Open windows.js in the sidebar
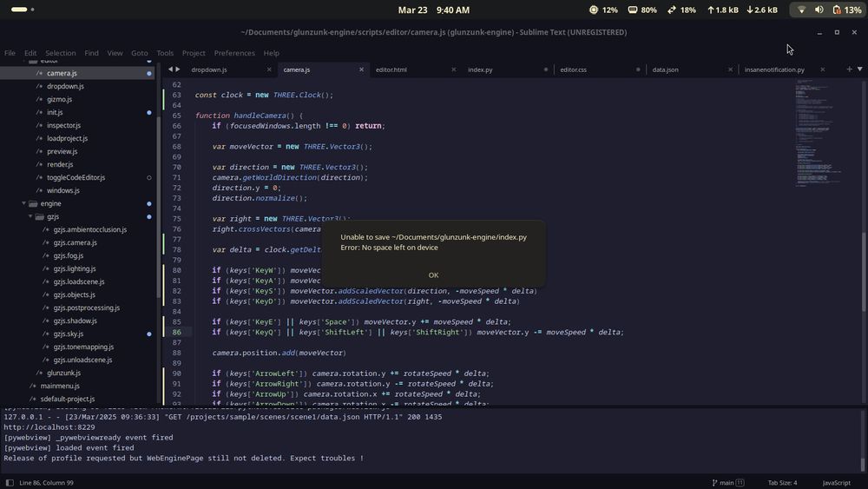This screenshot has height=489, width=868. tap(63, 190)
